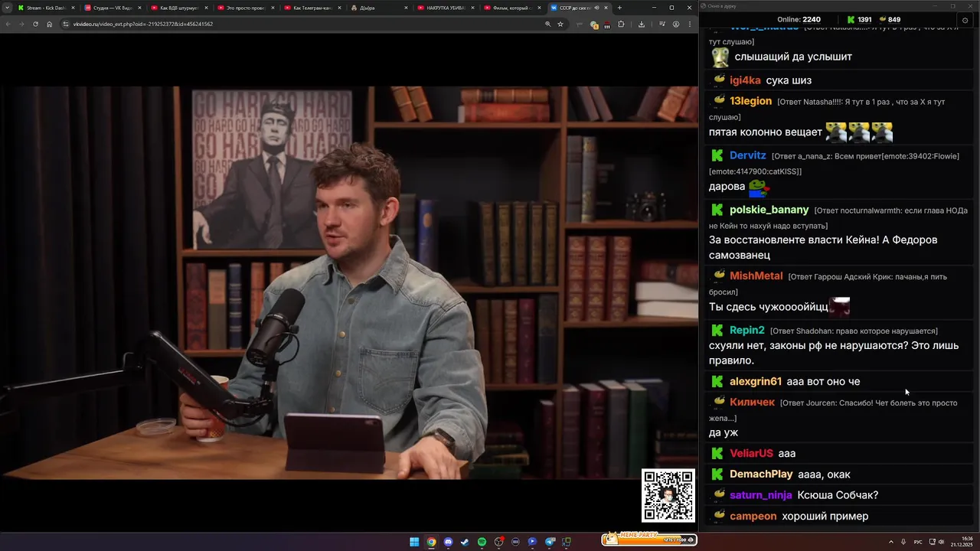980x551 pixels.
Task: Switch to НАКРУТКА УБИВАЕТ tab
Action: [444, 8]
